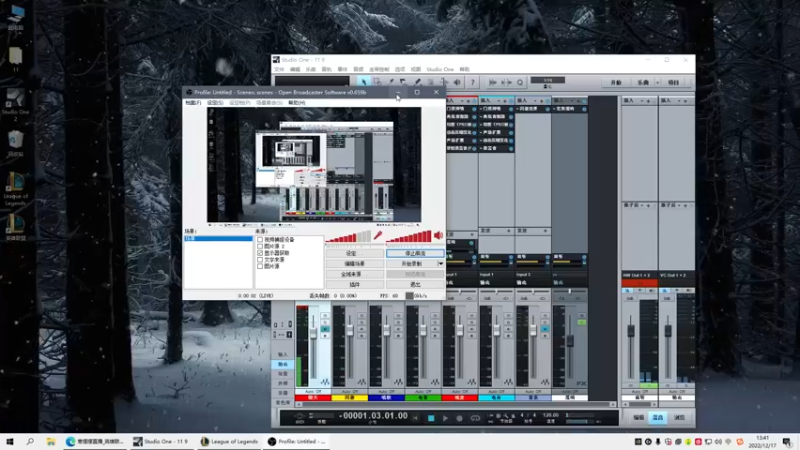
Task: Mute the microphone via OBS red mic icon
Action: pos(378,235)
